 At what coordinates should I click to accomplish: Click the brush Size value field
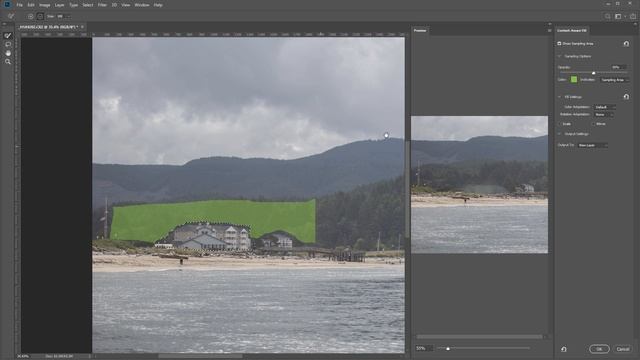tap(60, 16)
